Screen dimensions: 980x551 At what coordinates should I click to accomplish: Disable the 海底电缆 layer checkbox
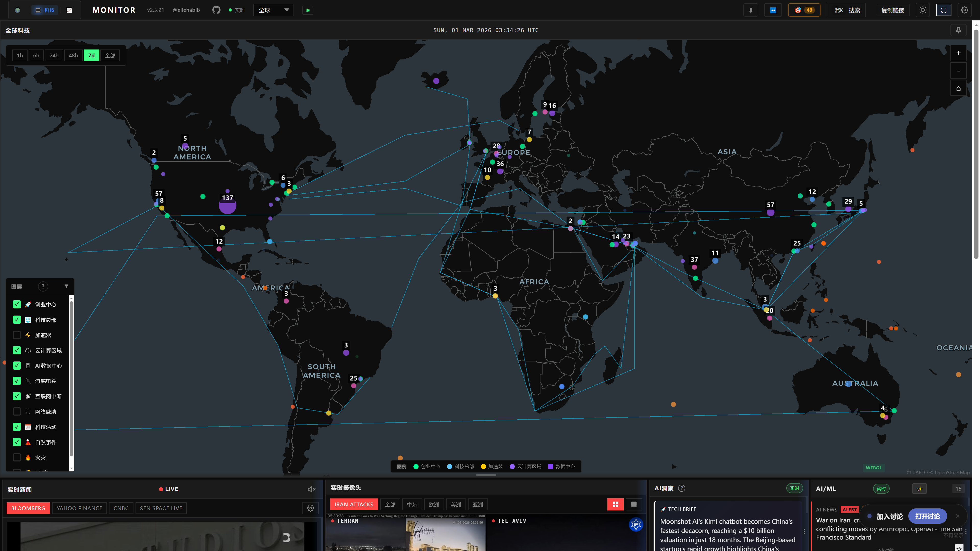(x=17, y=381)
